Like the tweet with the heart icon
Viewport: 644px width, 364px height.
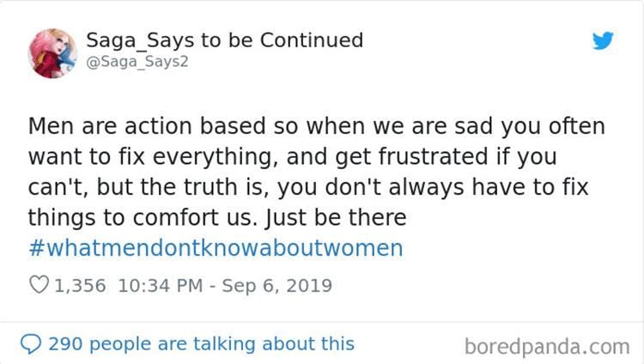(x=39, y=286)
